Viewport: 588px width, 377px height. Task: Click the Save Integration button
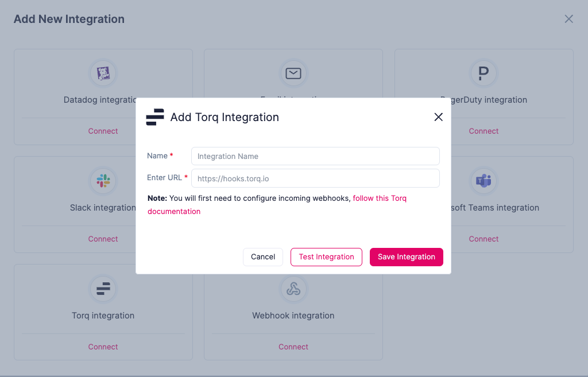407,257
